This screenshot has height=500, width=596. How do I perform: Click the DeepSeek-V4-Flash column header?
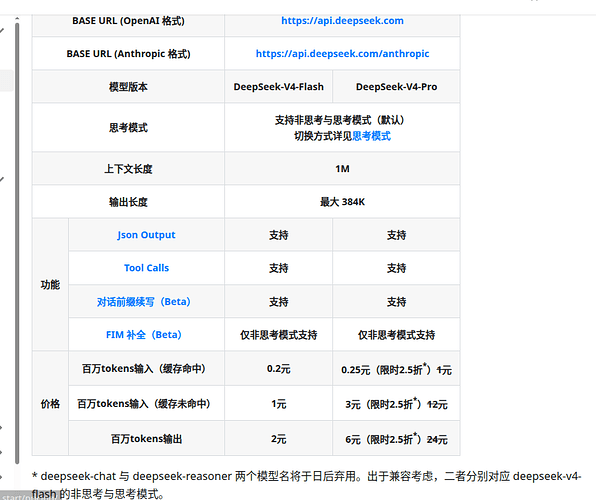click(278, 87)
